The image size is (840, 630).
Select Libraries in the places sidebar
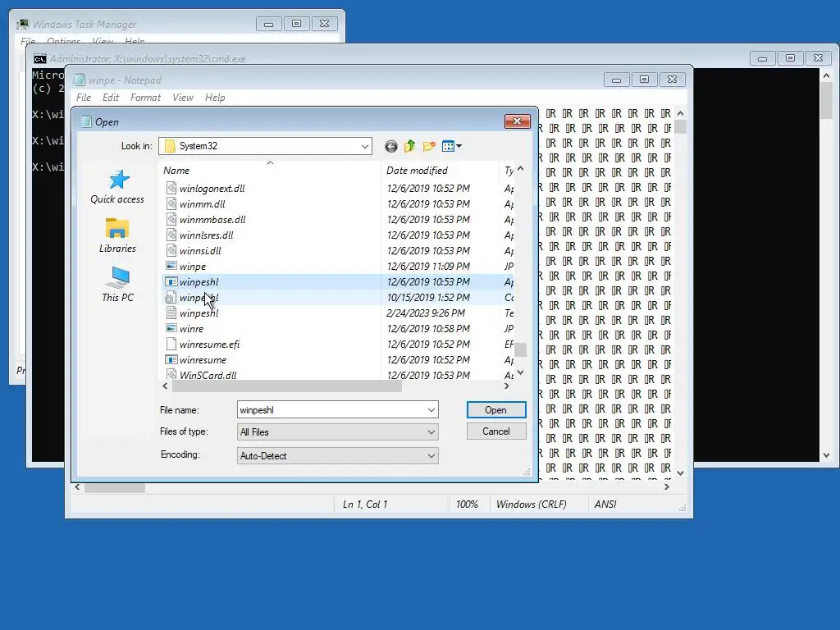tap(117, 235)
